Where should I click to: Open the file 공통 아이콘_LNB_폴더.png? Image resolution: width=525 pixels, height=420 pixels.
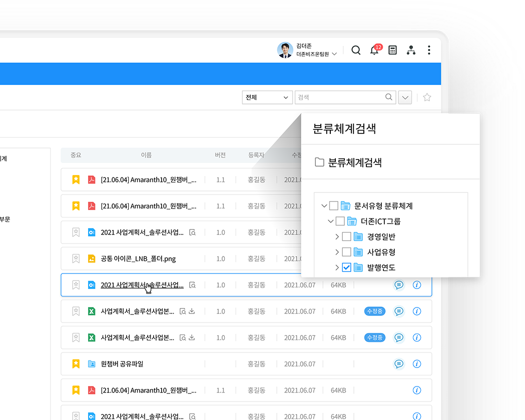point(138,258)
